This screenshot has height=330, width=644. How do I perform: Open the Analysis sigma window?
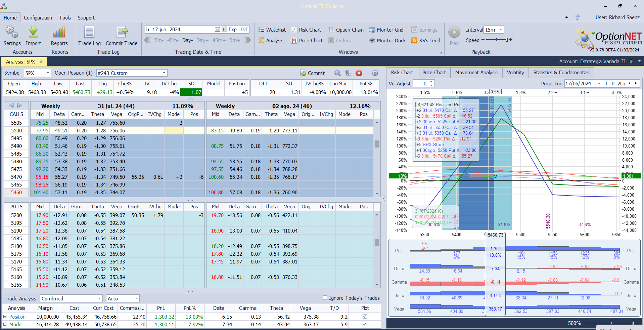pyautogui.click(x=271, y=41)
